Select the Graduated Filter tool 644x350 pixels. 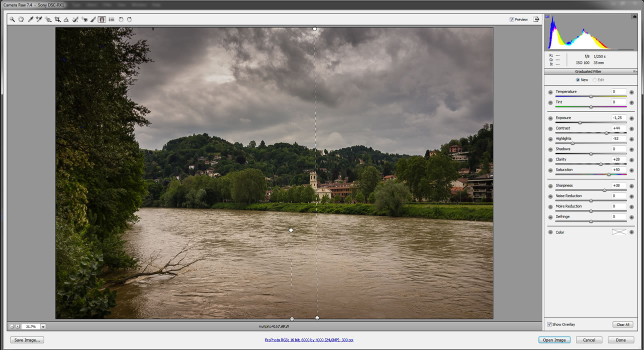pyautogui.click(x=102, y=19)
